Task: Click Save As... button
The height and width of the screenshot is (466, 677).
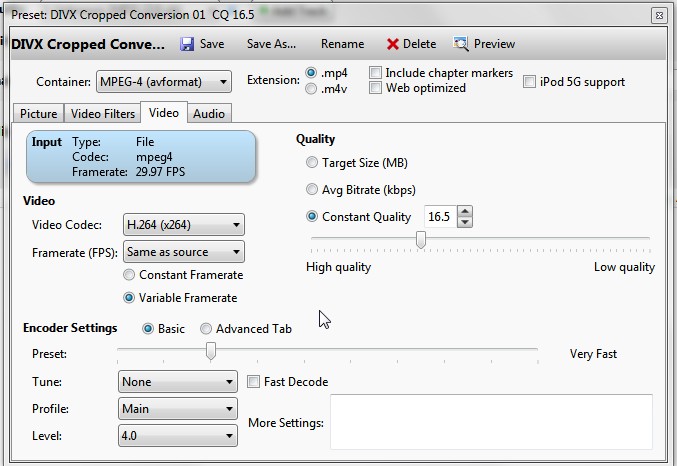Action: point(271,44)
